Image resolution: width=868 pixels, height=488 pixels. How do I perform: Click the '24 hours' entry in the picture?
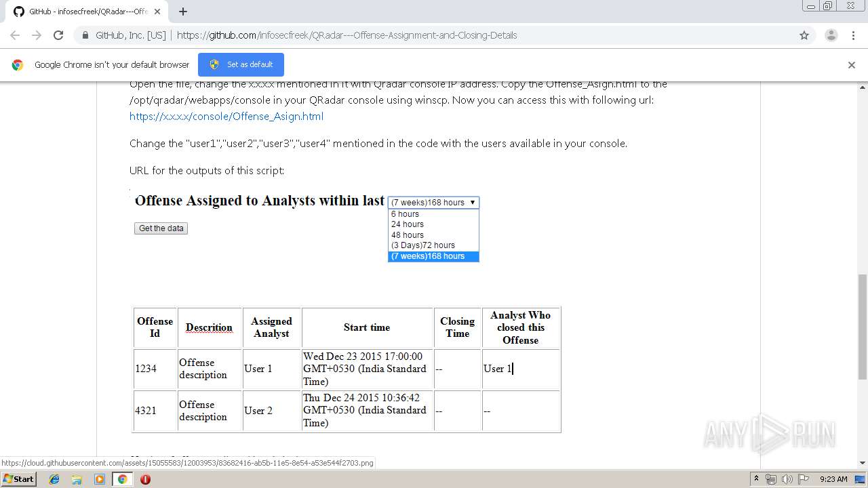click(x=408, y=224)
